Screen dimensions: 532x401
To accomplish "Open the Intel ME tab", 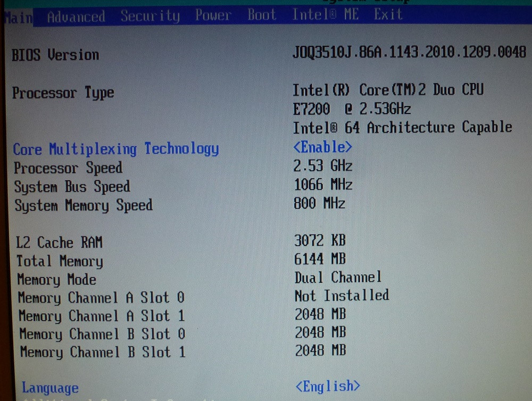I will pos(326,14).
